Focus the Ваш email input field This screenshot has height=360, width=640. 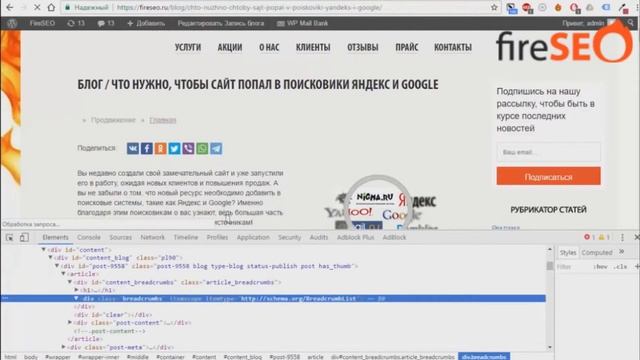548,152
